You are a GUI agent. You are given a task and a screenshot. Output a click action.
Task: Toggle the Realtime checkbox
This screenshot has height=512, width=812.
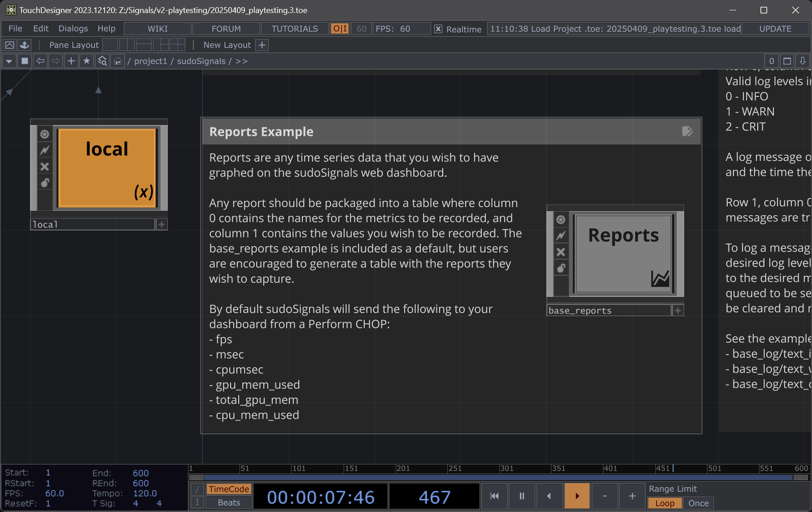pos(438,29)
